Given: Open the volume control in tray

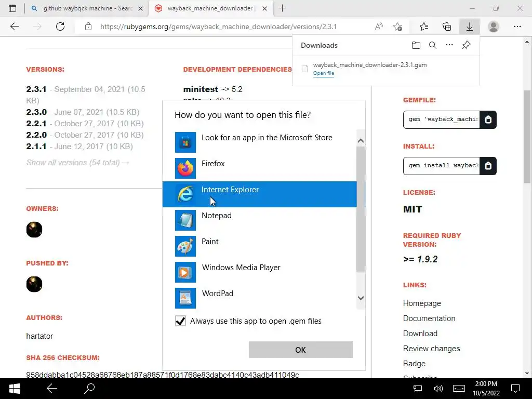Looking at the screenshot, I should (438, 389).
